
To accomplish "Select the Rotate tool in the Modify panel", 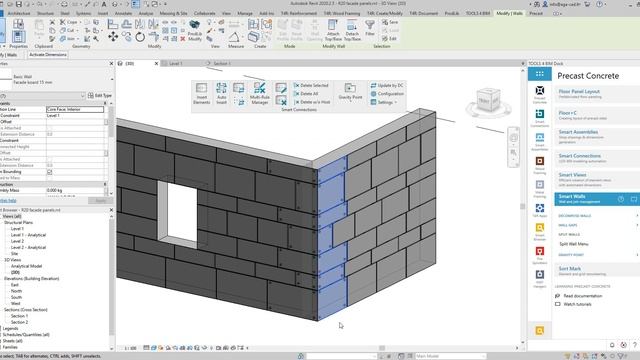I will pyautogui.click(x=140, y=37).
